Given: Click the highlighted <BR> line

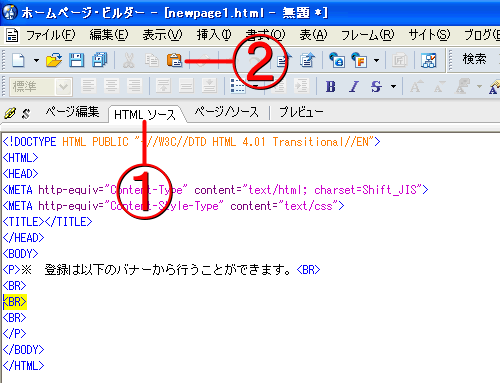Looking at the screenshot, I should click(x=15, y=302).
